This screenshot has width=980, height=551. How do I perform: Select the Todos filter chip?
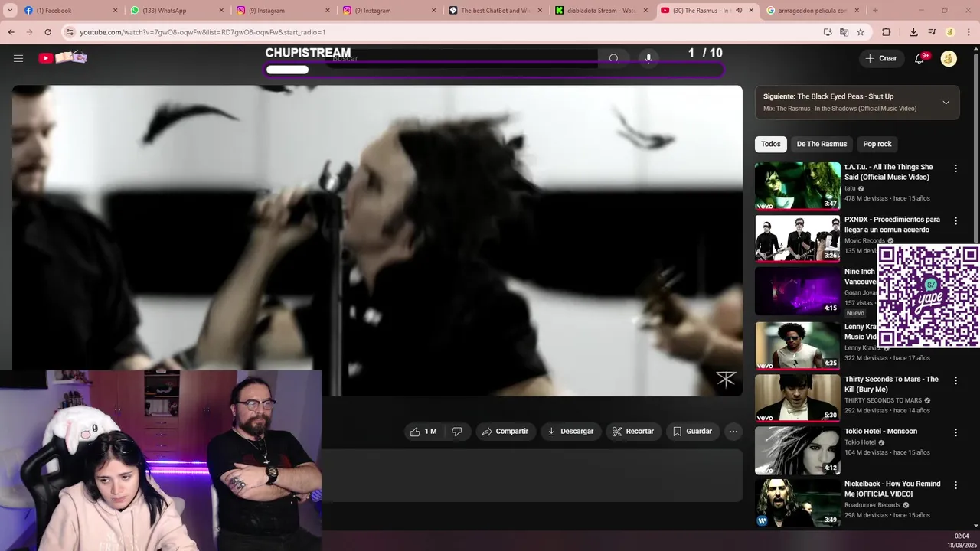point(771,144)
